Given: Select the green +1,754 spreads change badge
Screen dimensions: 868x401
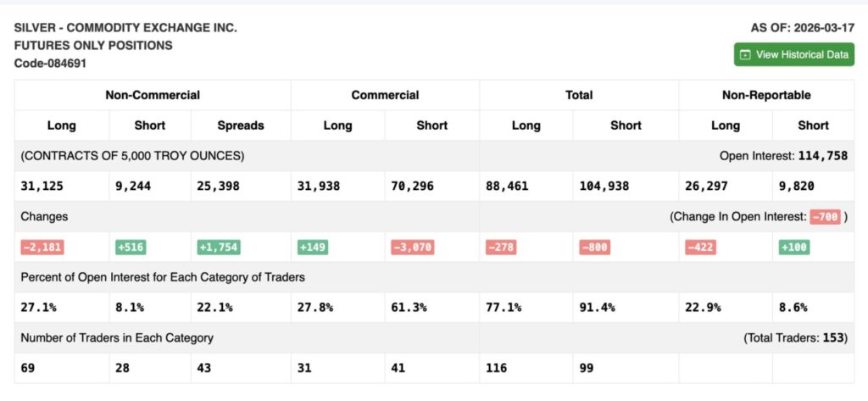Looking at the screenshot, I should (219, 247).
